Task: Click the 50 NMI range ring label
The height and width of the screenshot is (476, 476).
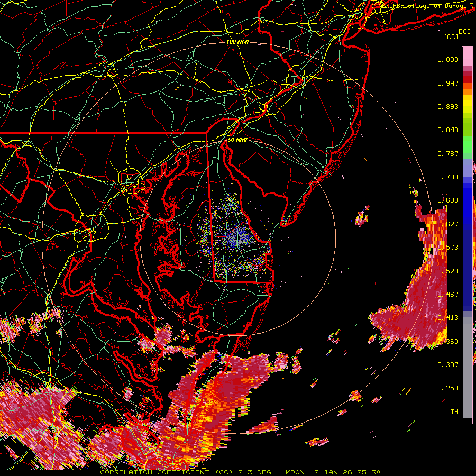Action: (x=237, y=140)
